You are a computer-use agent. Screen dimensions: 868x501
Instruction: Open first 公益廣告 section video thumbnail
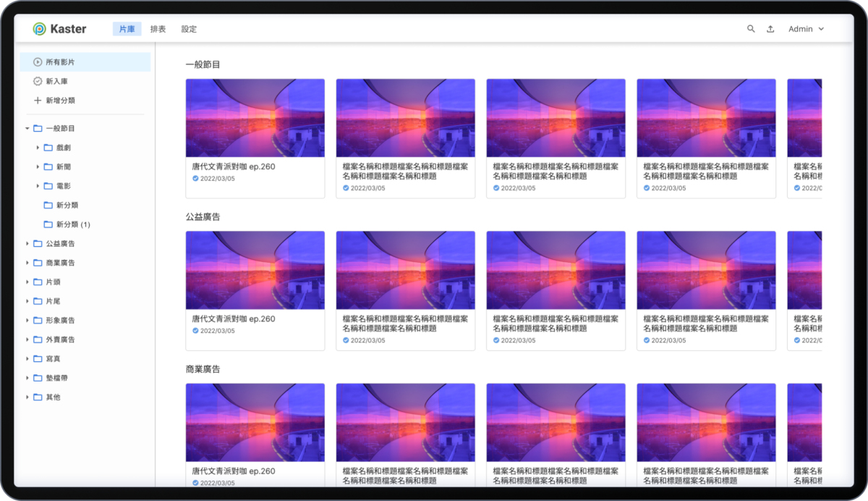(255, 270)
